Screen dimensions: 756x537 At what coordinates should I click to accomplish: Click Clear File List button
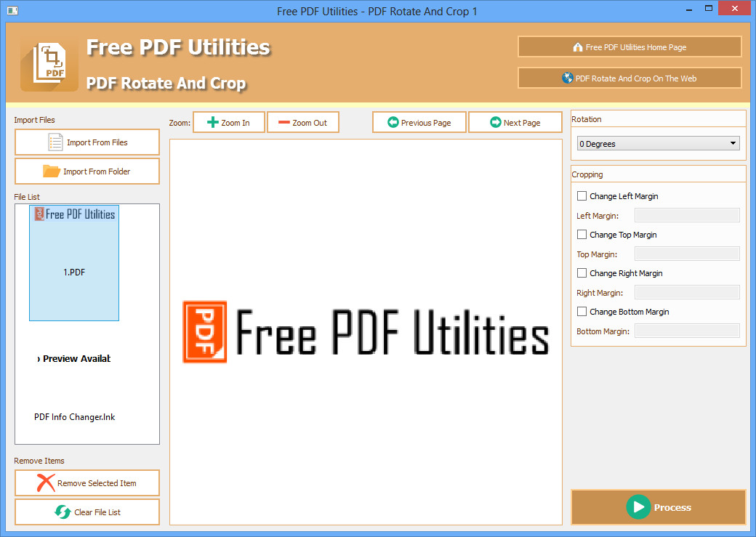pyautogui.click(x=87, y=512)
